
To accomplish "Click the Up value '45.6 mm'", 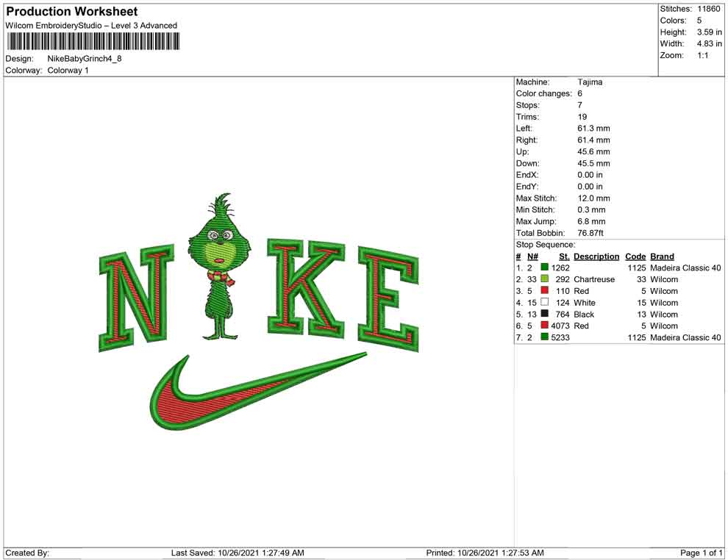I will [594, 151].
